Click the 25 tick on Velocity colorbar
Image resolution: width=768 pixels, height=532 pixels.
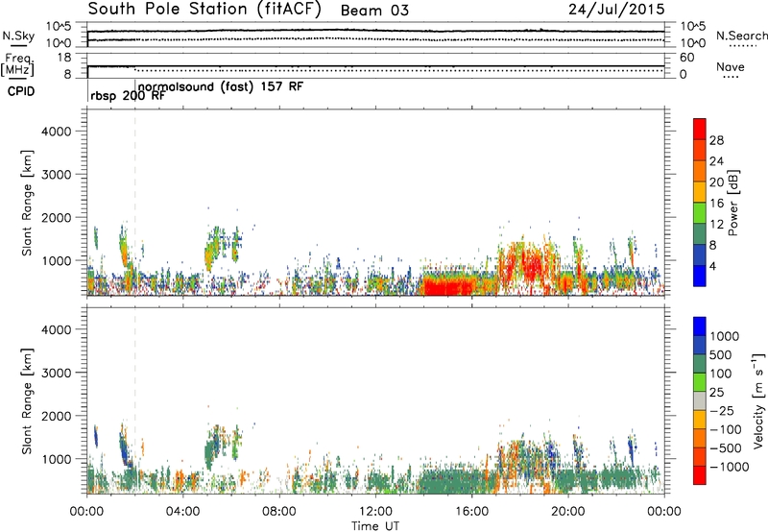coord(716,393)
